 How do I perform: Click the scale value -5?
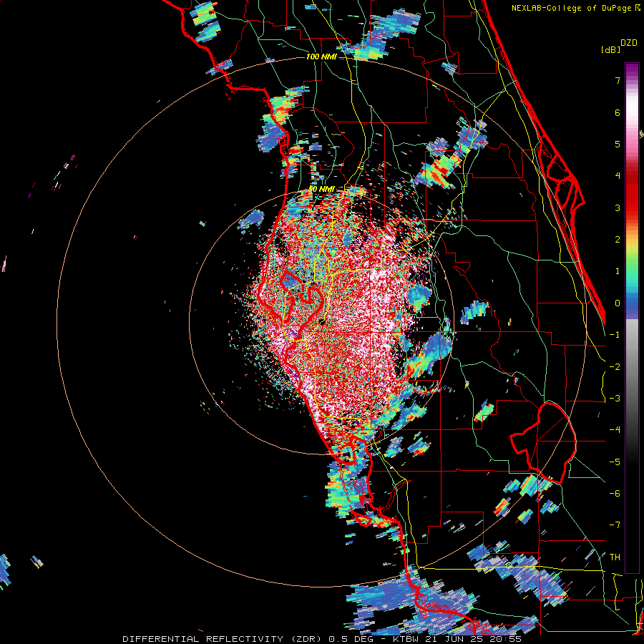tap(615, 462)
